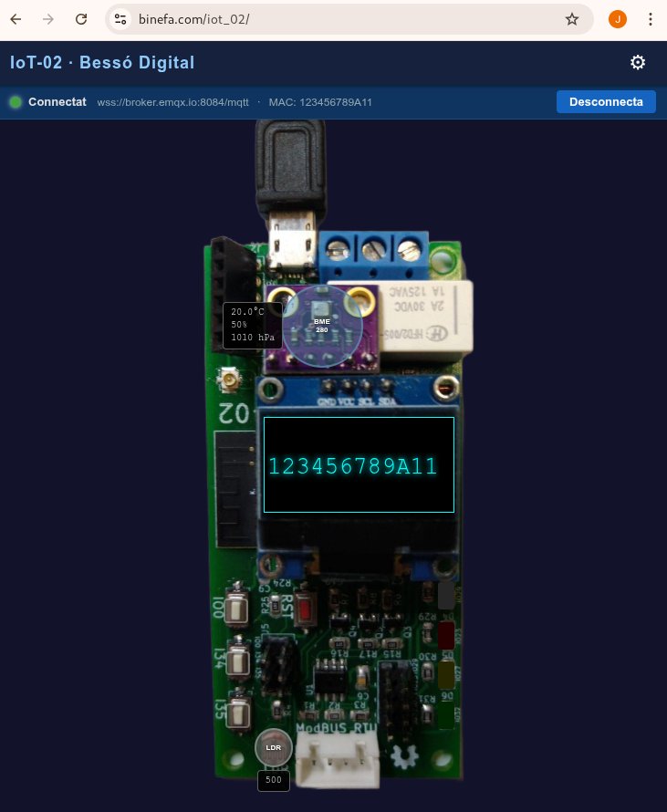The width and height of the screenshot is (667, 812).
Task: Bookmark this page with the star icon
Action: tap(572, 19)
